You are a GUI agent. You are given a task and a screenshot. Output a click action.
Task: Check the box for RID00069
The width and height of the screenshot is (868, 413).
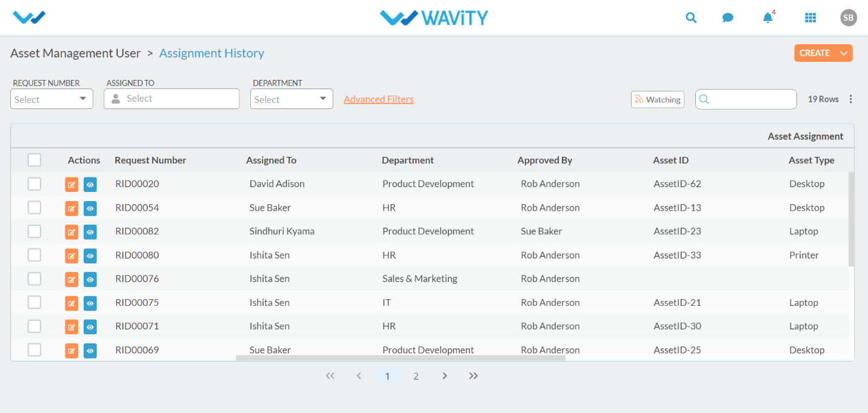click(35, 349)
